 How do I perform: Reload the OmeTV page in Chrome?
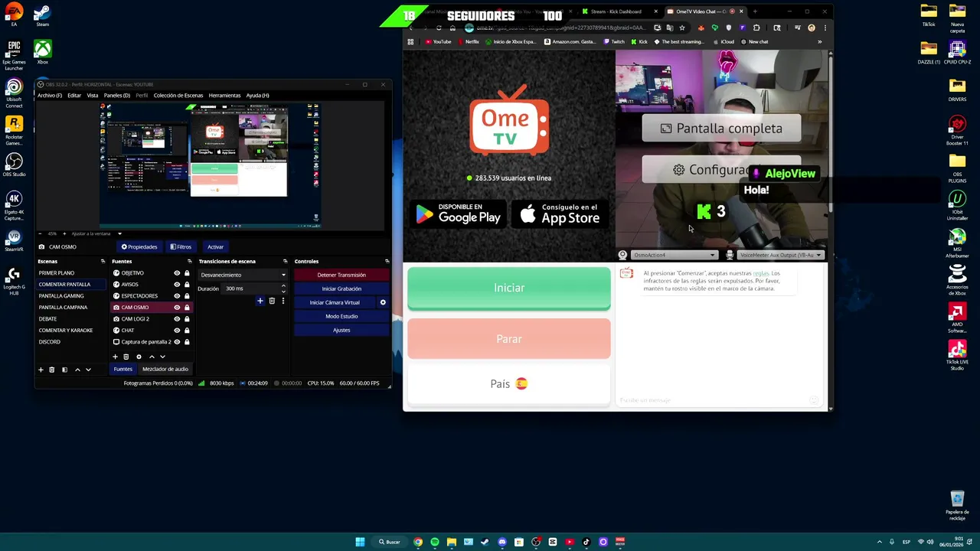(x=439, y=28)
